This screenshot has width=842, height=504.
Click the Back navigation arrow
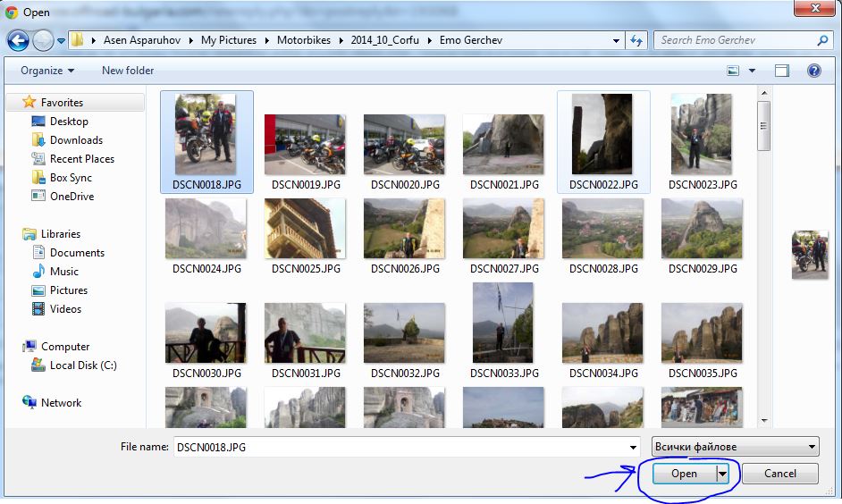(x=18, y=40)
